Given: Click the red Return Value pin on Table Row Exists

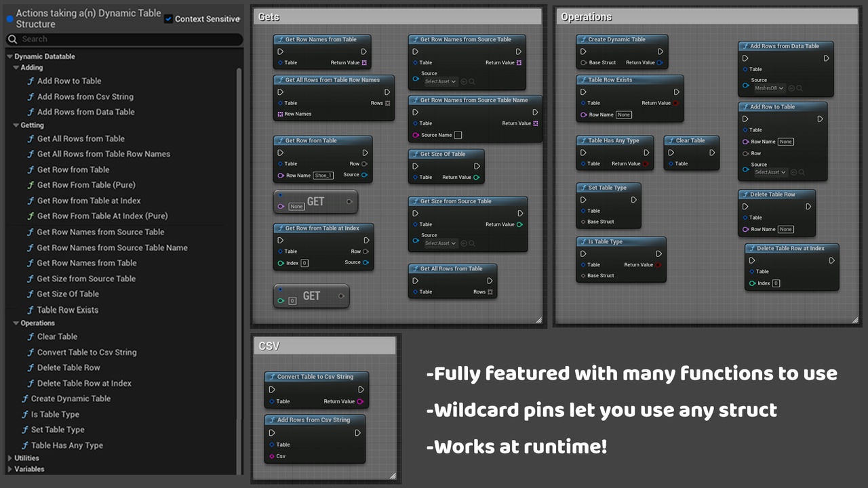Looking at the screenshot, I should [675, 103].
